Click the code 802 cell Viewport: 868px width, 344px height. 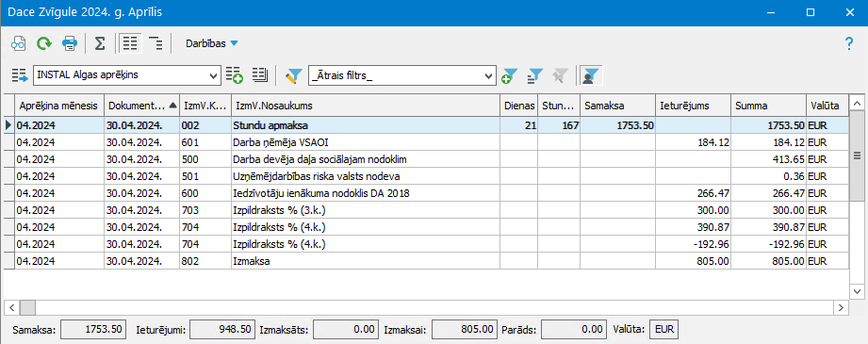pos(205,260)
